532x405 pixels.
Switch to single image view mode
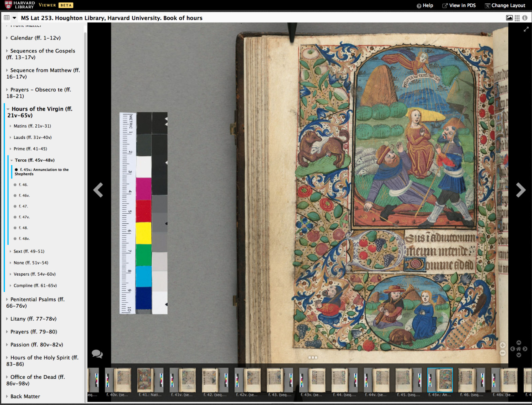point(509,18)
